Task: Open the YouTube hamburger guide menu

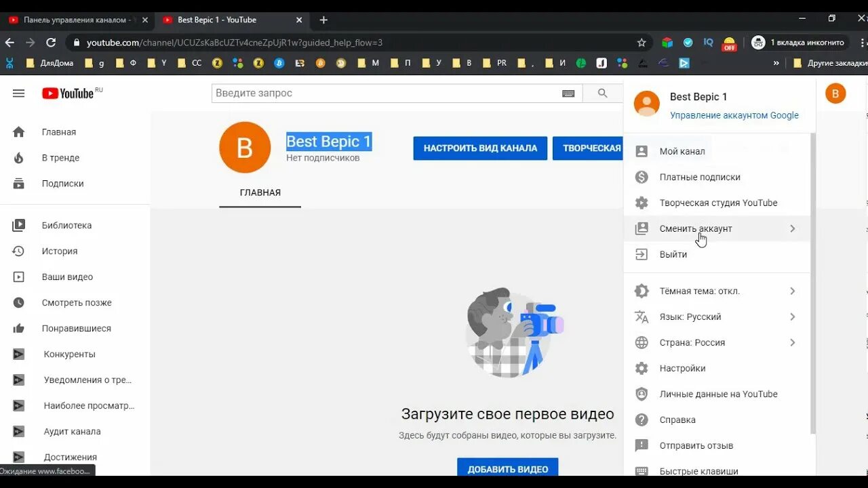Action: click(18, 94)
